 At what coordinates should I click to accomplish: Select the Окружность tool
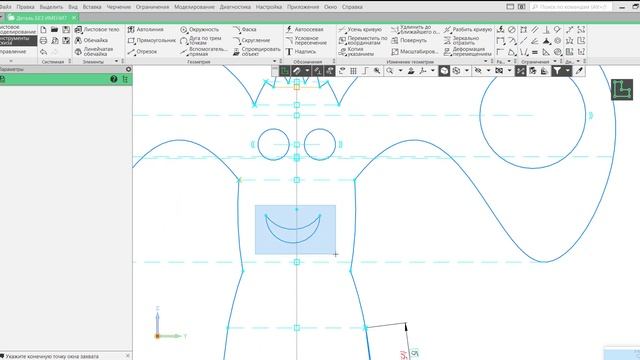200,29
